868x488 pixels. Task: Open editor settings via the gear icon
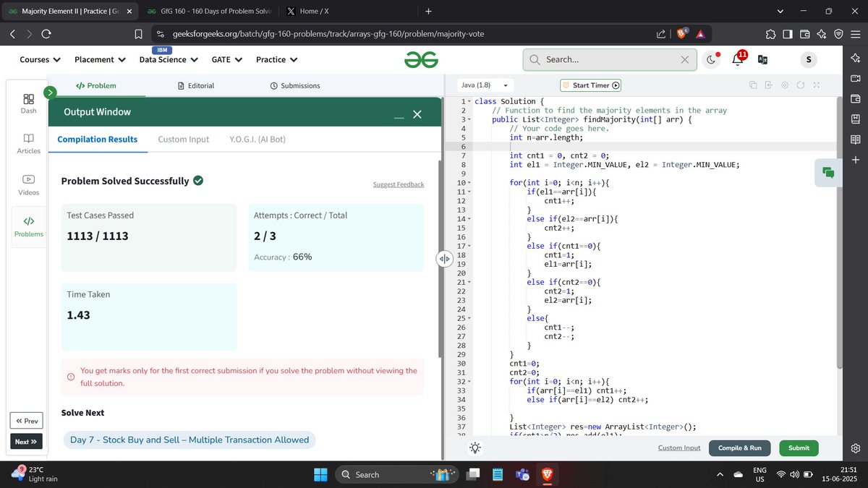[x=784, y=85]
